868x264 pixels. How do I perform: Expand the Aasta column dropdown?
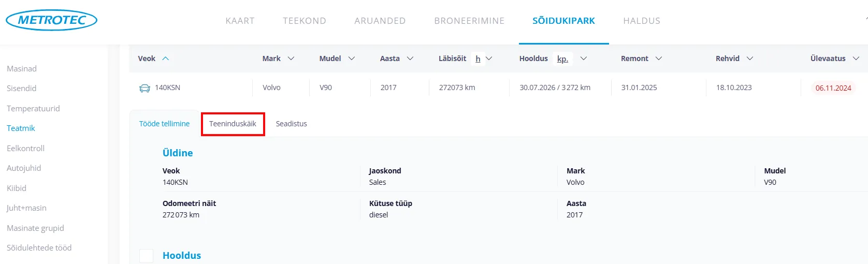point(410,58)
